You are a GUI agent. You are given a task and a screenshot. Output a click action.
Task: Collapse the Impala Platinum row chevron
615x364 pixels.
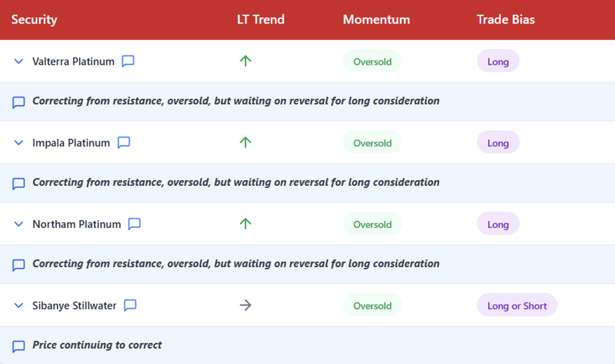18,142
